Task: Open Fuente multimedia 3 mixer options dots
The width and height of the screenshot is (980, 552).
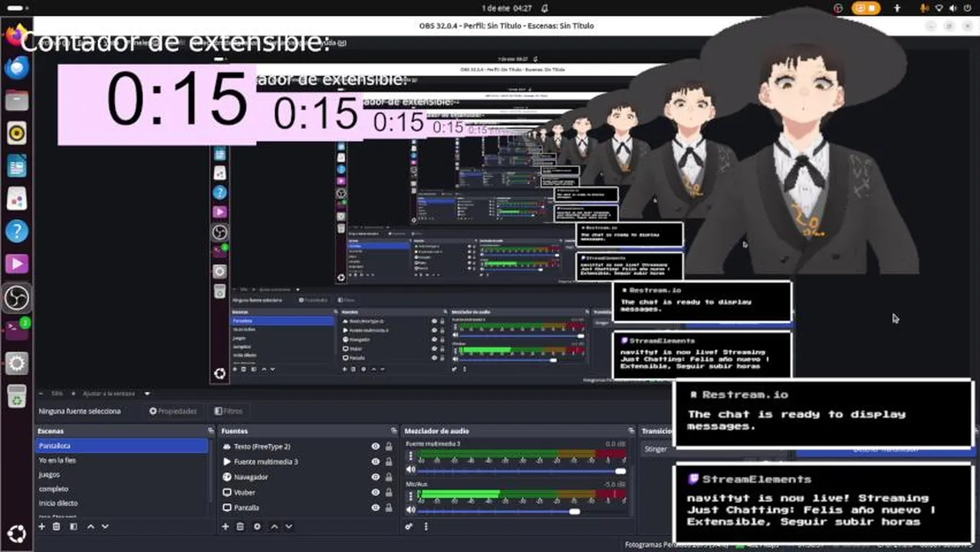Action: coord(410,455)
